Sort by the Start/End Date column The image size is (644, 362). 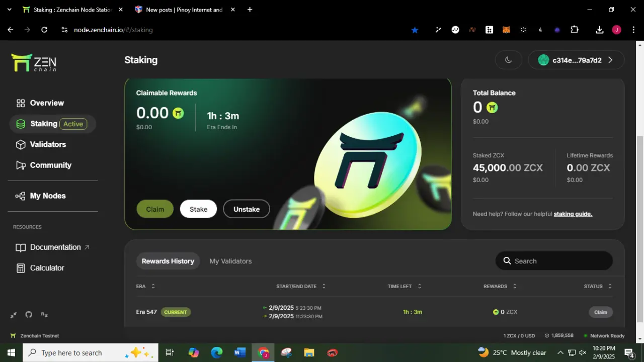pos(301,286)
